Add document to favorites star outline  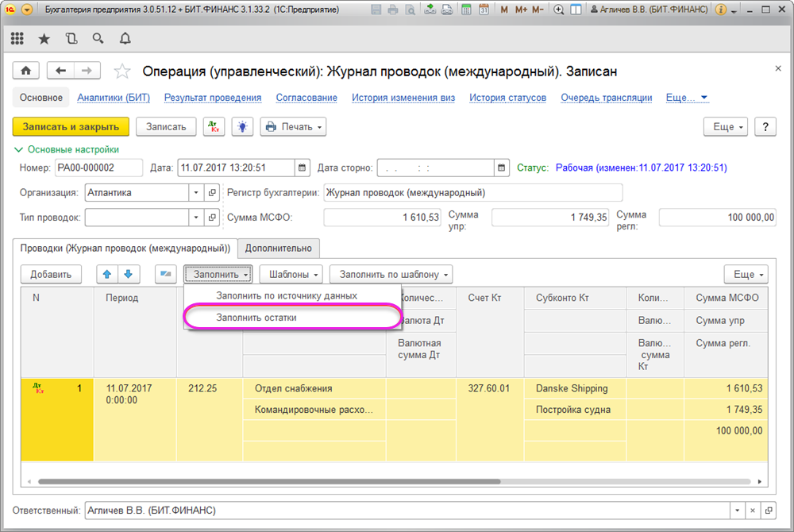tap(122, 71)
